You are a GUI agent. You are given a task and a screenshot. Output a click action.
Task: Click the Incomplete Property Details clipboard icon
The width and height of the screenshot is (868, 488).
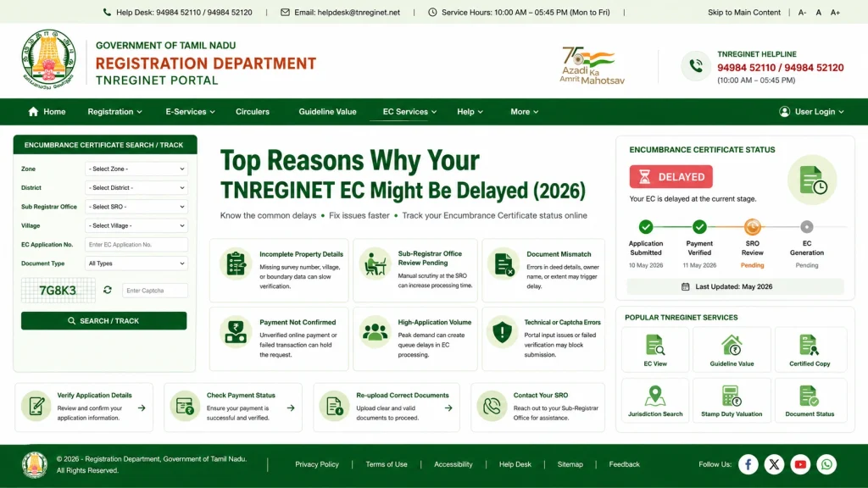tap(236, 264)
